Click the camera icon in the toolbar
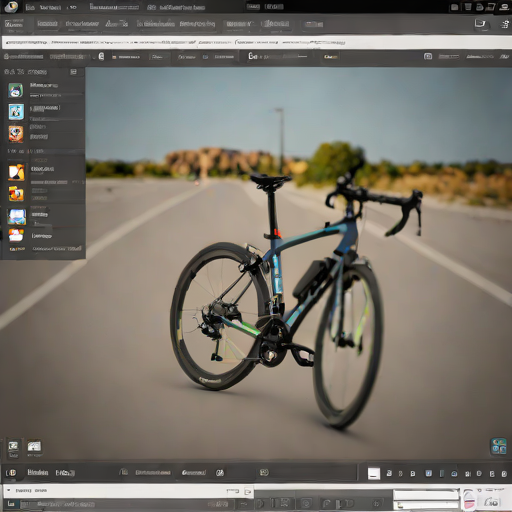The image size is (512, 512). click(428, 56)
